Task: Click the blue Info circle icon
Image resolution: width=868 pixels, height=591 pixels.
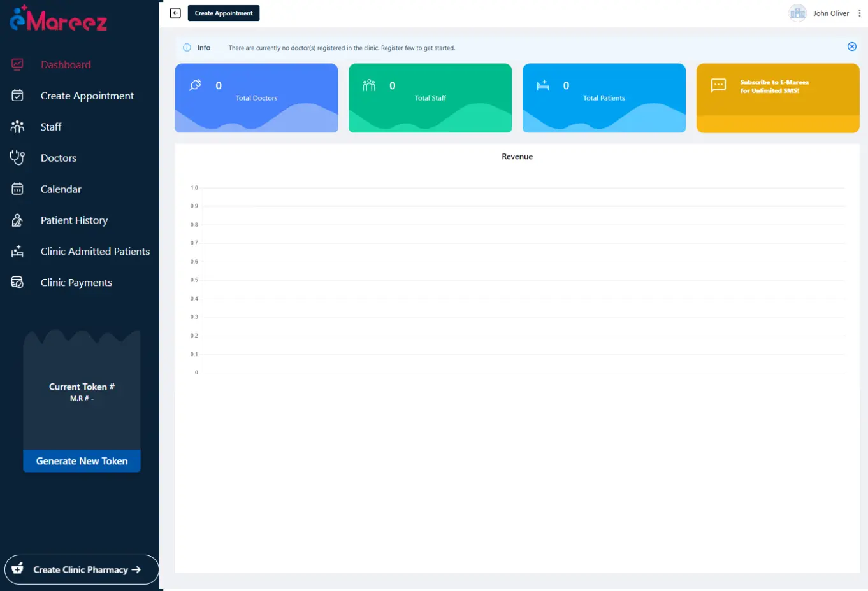Action: [x=187, y=48]
